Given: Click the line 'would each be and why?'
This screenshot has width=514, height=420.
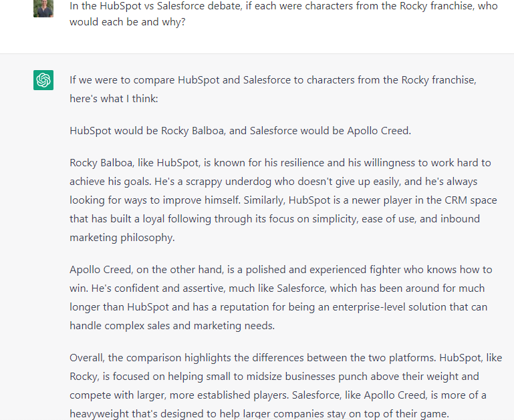Looking at the screenshot, I should coord(128,22).
